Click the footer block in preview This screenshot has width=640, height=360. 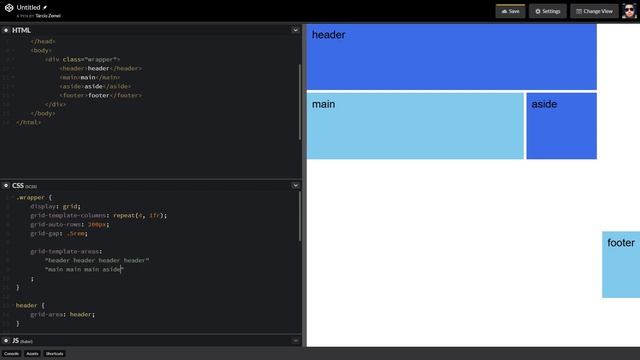tap(621, 264)
